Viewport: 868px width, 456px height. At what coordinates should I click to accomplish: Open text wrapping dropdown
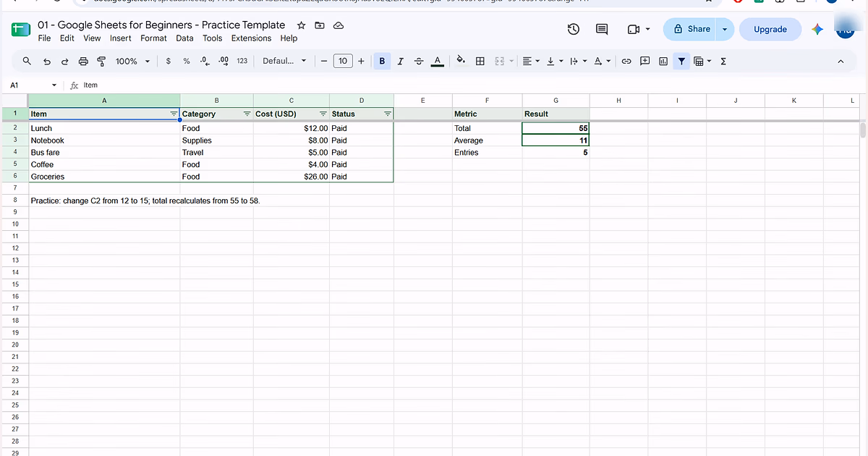click(579, 62)
